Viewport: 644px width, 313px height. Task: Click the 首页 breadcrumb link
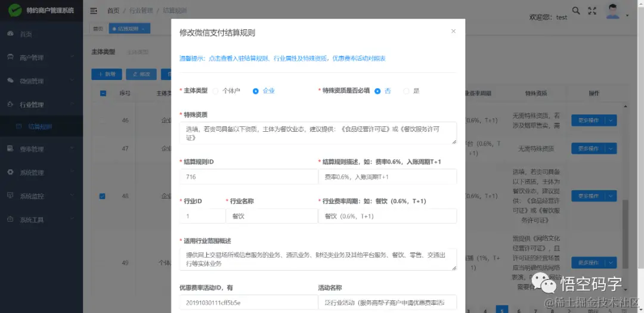click(x=113, y=11)
